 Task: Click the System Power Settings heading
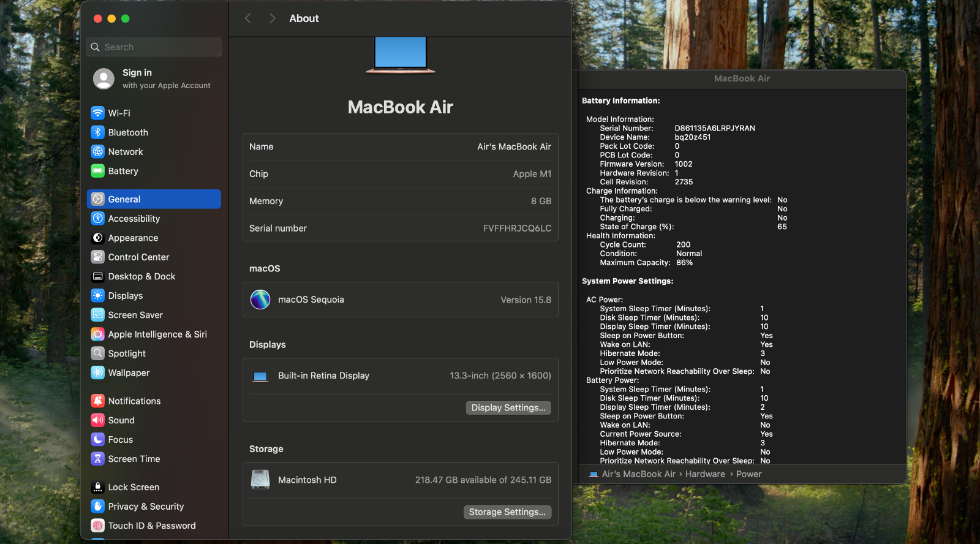click(x=627, y=281)
